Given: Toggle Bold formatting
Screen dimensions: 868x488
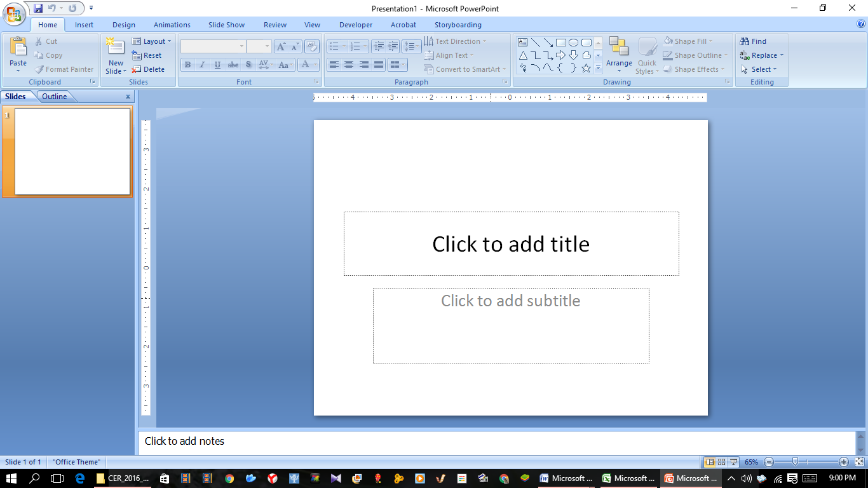Looking at the screenshot, I should (187, 65).
